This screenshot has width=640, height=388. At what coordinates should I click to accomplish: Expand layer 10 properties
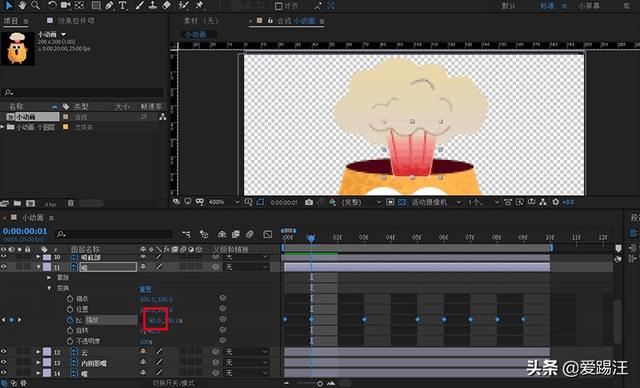coord(38,257)
